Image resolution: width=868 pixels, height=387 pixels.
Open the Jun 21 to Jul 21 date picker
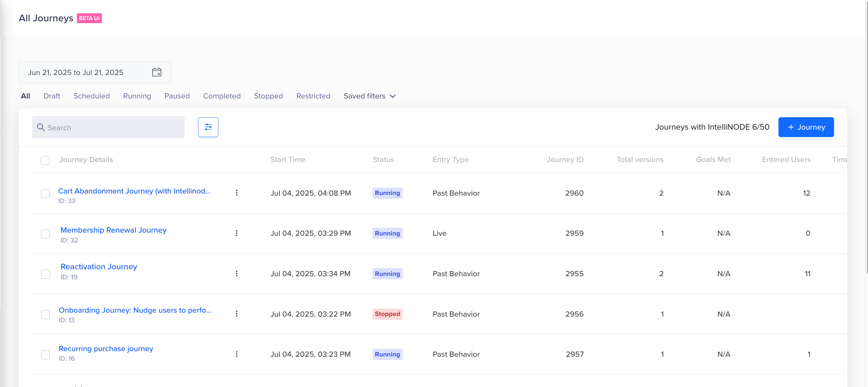76,73
